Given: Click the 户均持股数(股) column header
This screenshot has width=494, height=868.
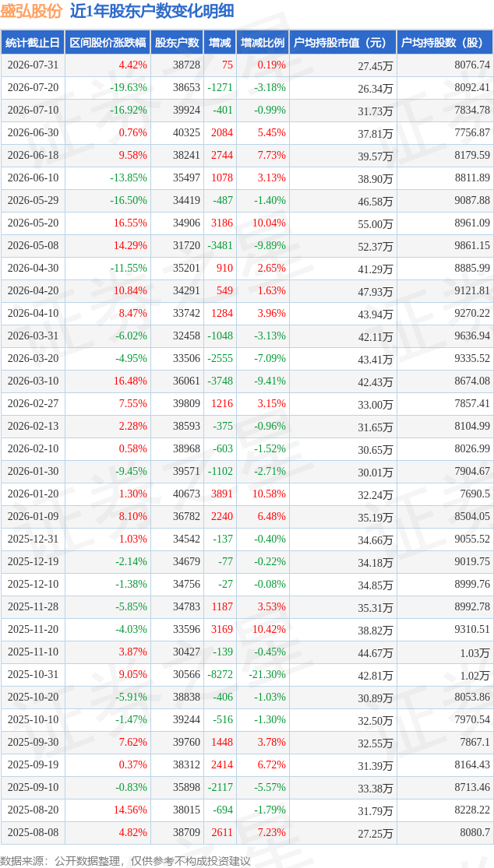Looking at the screenshot, I should point(446,43).
